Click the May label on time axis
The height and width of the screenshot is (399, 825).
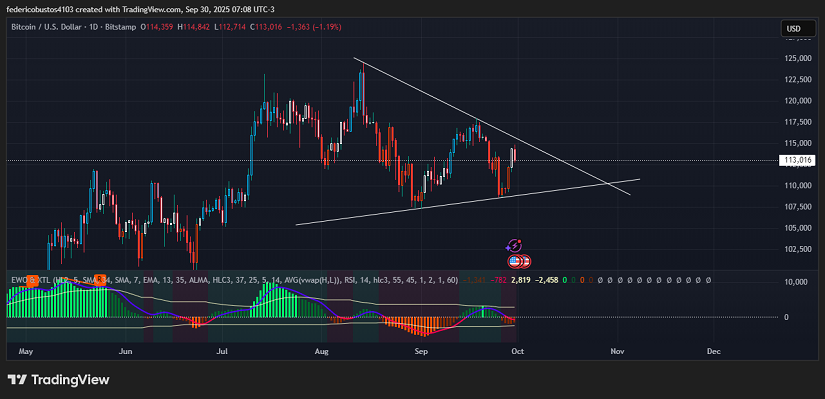click(25, 351)
